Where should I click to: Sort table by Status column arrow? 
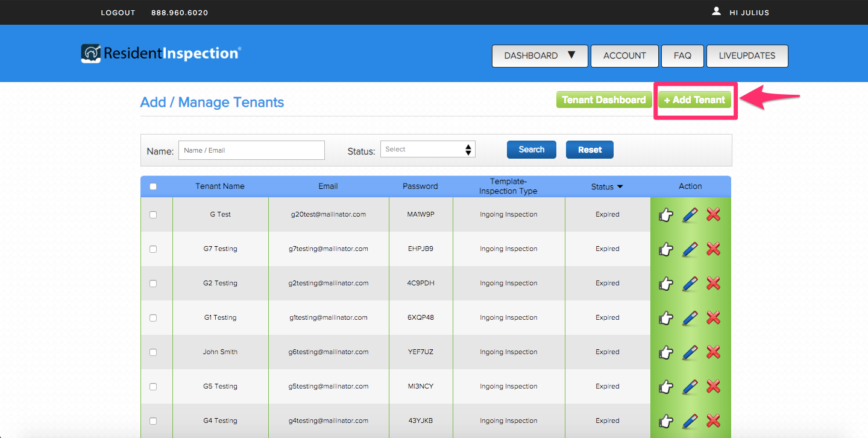tap(620, 187)
